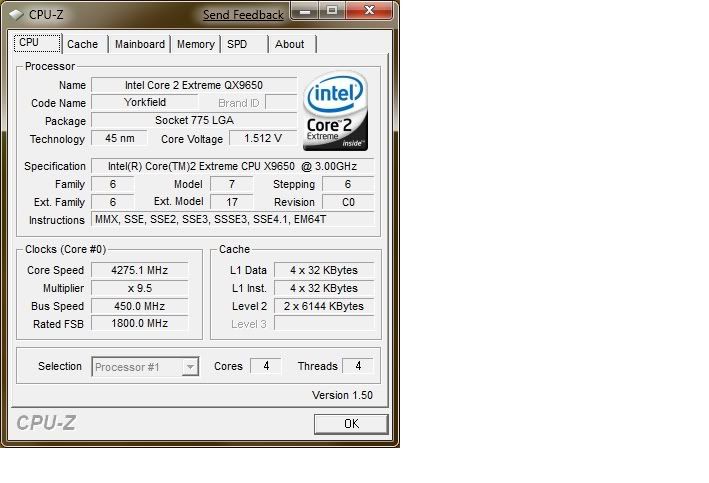Click the Bus Speed value 450.0 MHz
The height and width of the screenshot is (483, 709).
click(140, 306)
